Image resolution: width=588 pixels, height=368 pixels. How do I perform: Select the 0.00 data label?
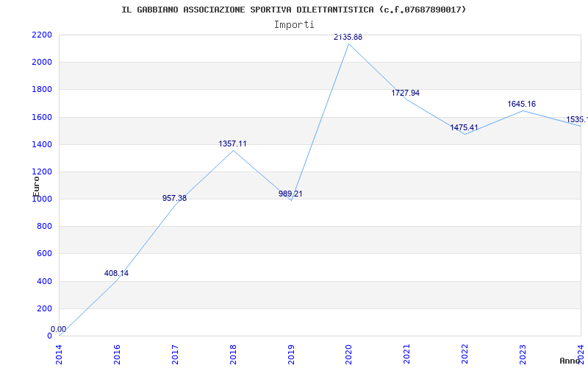(59, 329)
